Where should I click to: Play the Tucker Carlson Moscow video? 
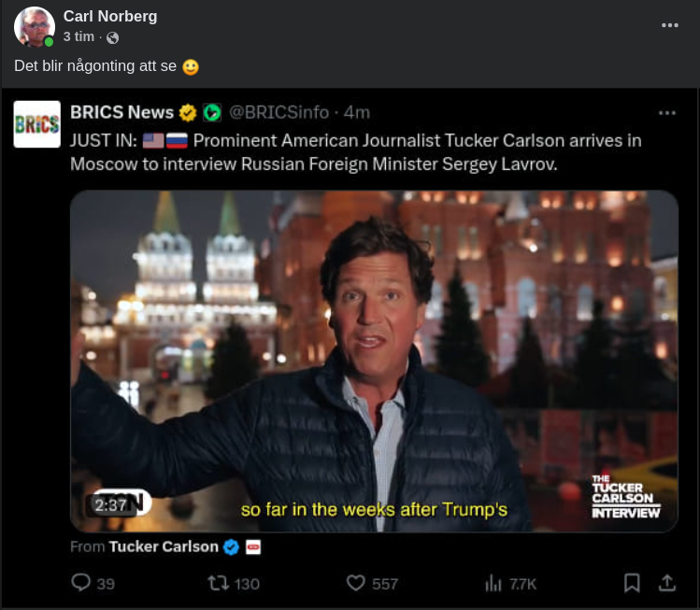pyautogui.click(x=374, y=361)
